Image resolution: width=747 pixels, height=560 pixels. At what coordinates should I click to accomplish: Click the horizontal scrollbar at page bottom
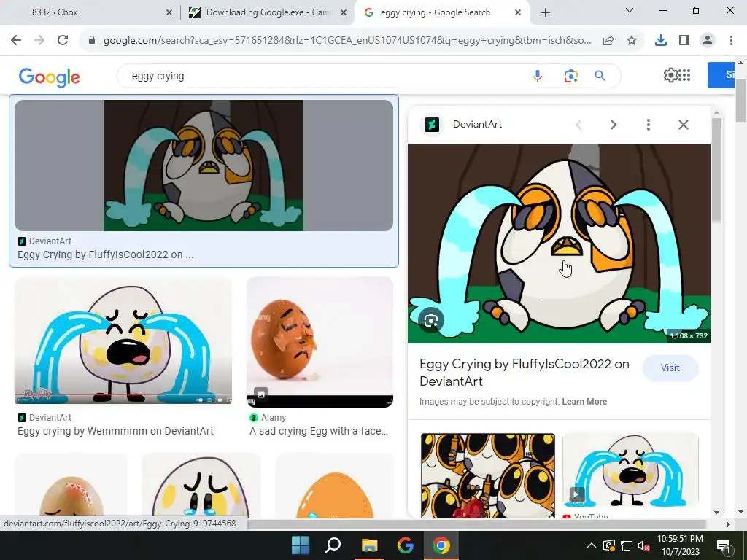click(x=476, y=524)
